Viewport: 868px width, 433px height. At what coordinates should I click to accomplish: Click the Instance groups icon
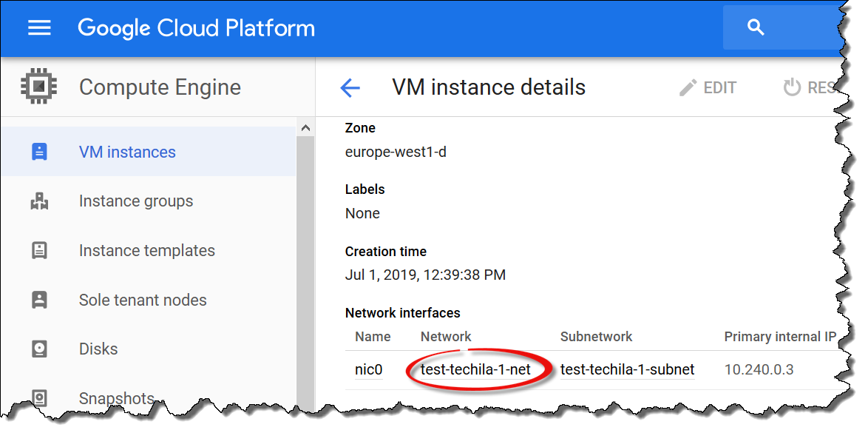coord(39,201)
